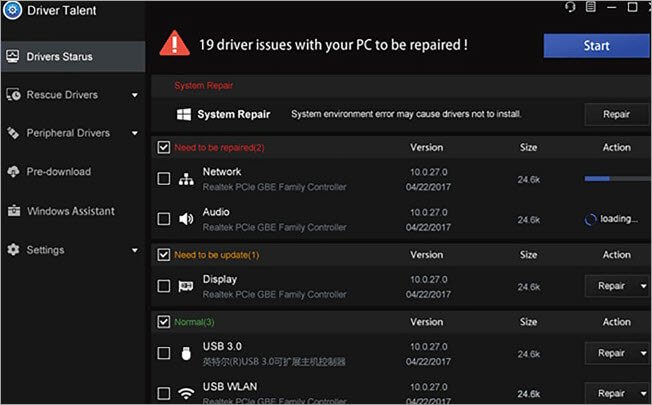This screenshot has width=652, height=405.
Task: Select the Display driver name
Action: click(220, 279)
